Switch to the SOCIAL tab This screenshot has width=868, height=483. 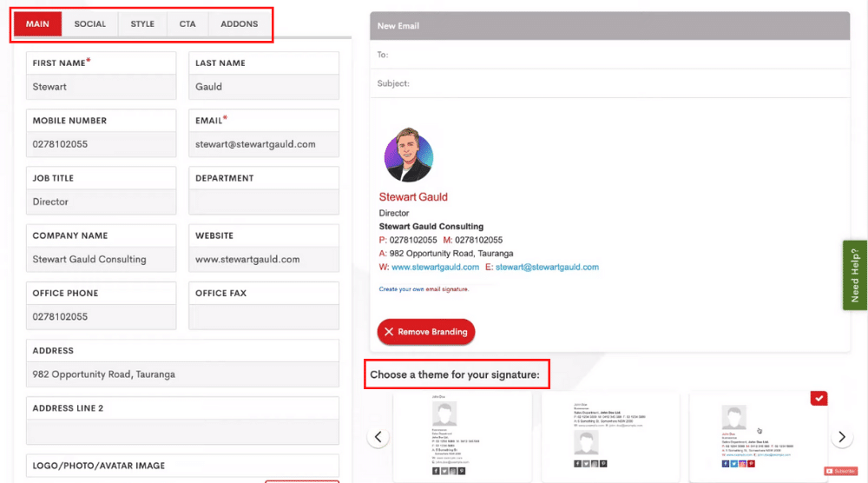coord(89,23)
